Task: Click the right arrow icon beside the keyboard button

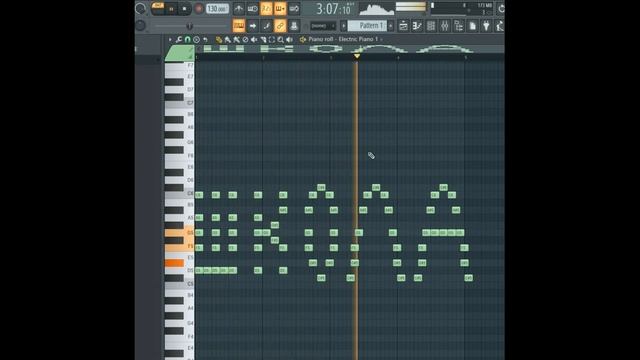Action: pyautogui.click(x=253, y=26)
